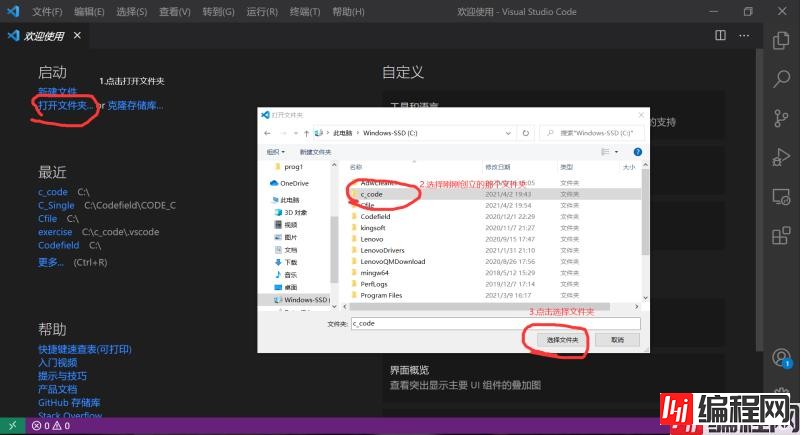Open the 终端(T) menu
The height and width of the screenshot is (435, 800).
[x=305, y=12]
